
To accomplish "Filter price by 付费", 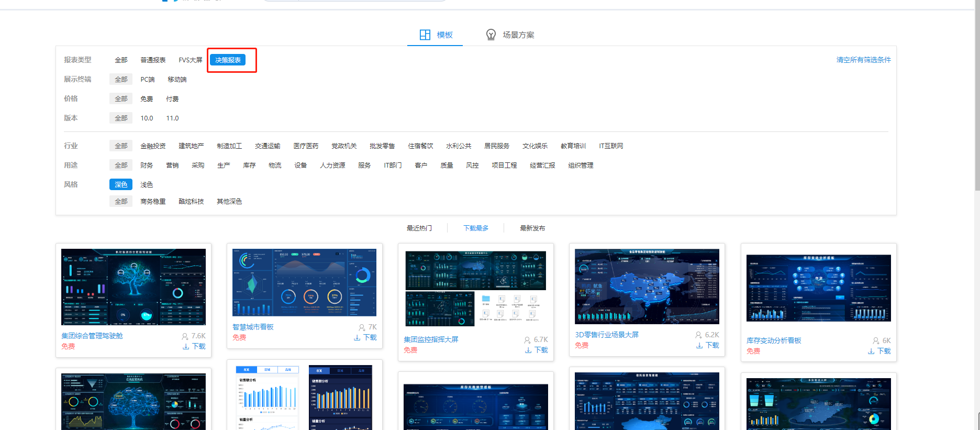I will 172,98.
